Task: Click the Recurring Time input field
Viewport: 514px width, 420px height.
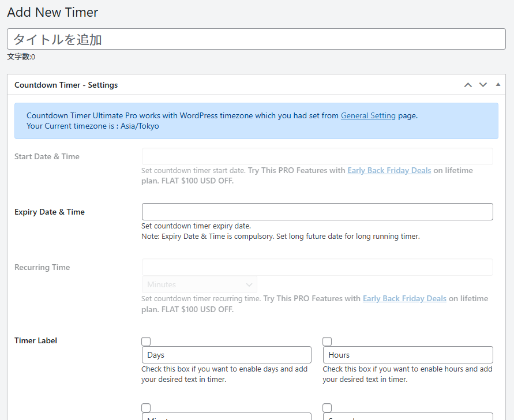Action: 317,267
